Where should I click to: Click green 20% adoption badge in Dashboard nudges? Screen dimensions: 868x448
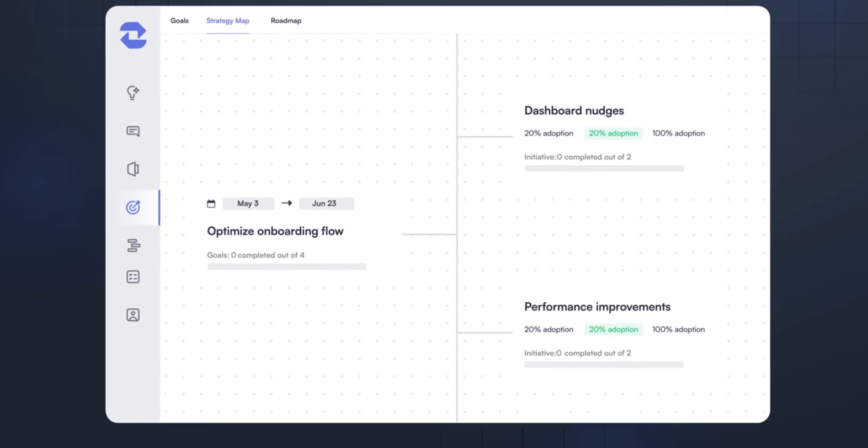tap(613, 133)
